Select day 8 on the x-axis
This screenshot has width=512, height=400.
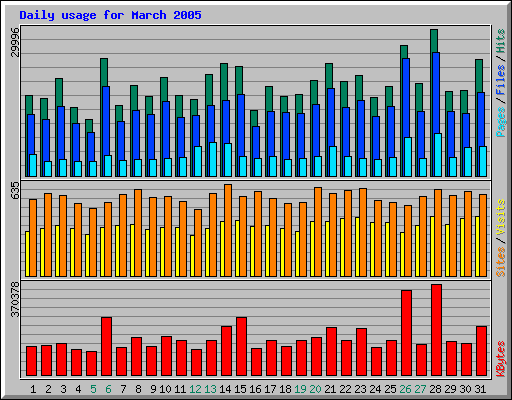tap(138, 389)
